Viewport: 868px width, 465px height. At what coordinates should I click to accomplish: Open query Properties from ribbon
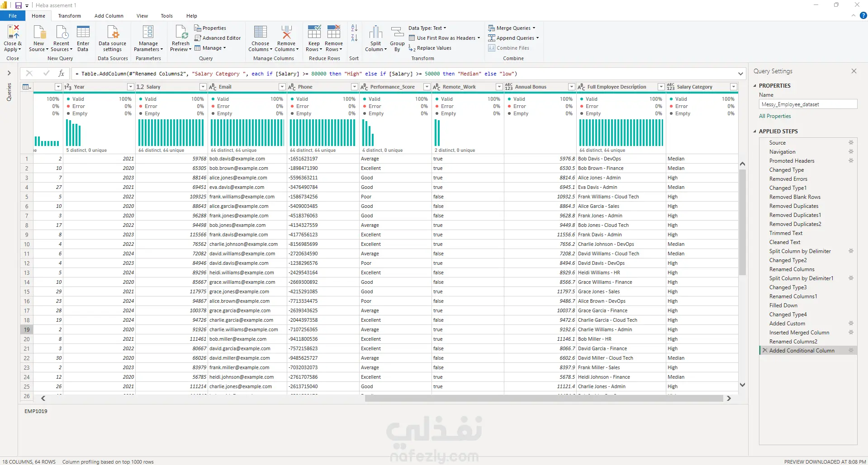tap(210, 28)
